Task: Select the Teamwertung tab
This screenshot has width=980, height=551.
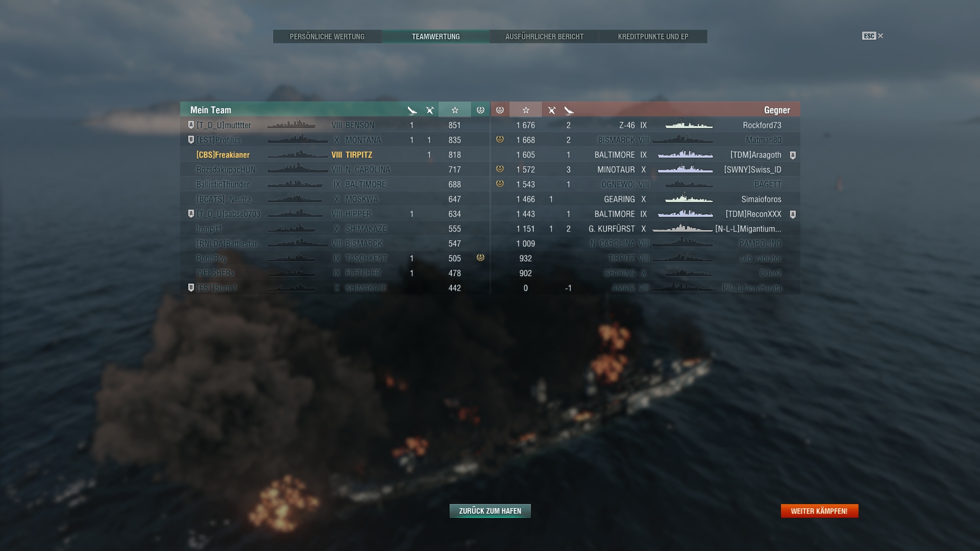Action: tap(436, 37)
